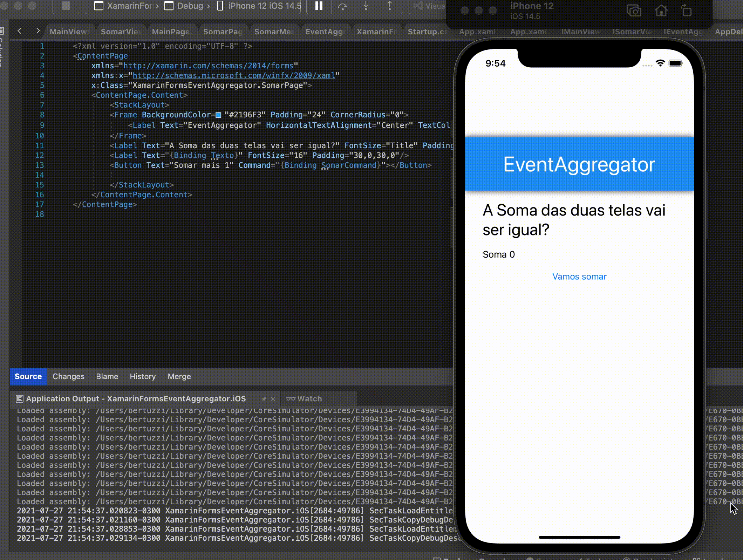Take a simulator screenshot
The image size is (743, 560).
(634, 11)
